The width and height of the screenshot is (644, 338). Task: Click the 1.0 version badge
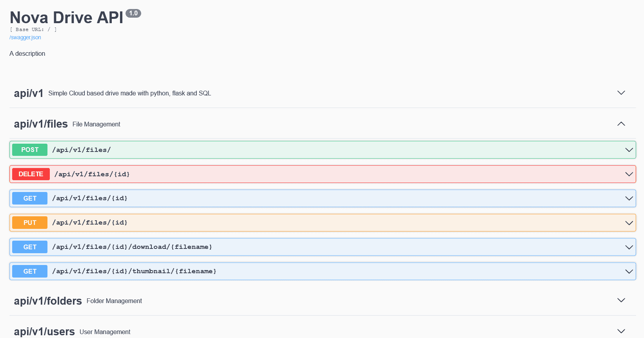[x=133, y=13]
